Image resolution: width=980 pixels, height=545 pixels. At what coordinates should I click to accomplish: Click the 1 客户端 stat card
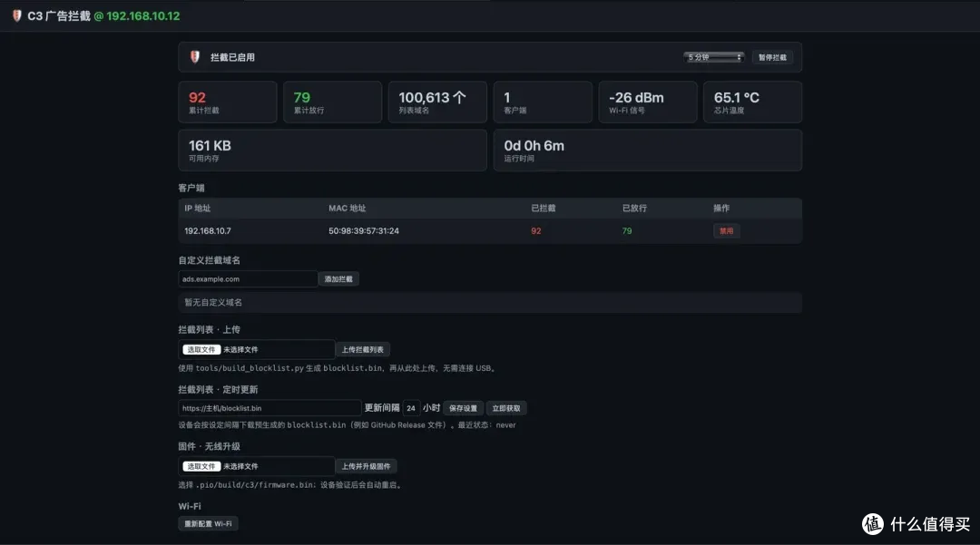pos(543,102)
